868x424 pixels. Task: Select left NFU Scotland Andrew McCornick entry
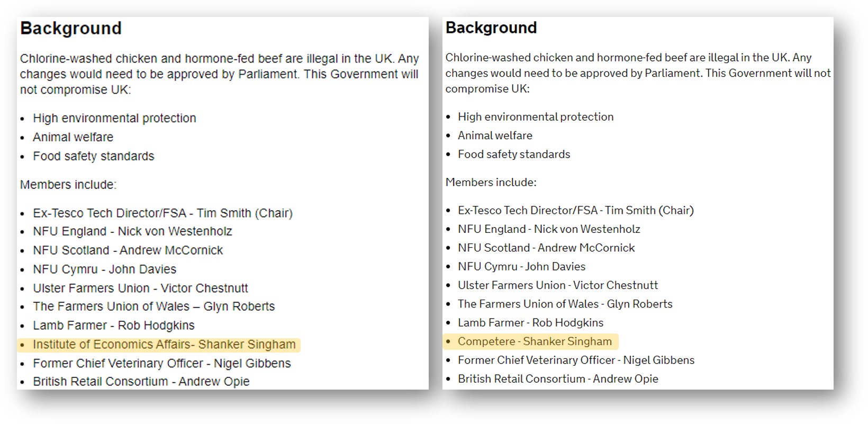(x=128, y=250)
